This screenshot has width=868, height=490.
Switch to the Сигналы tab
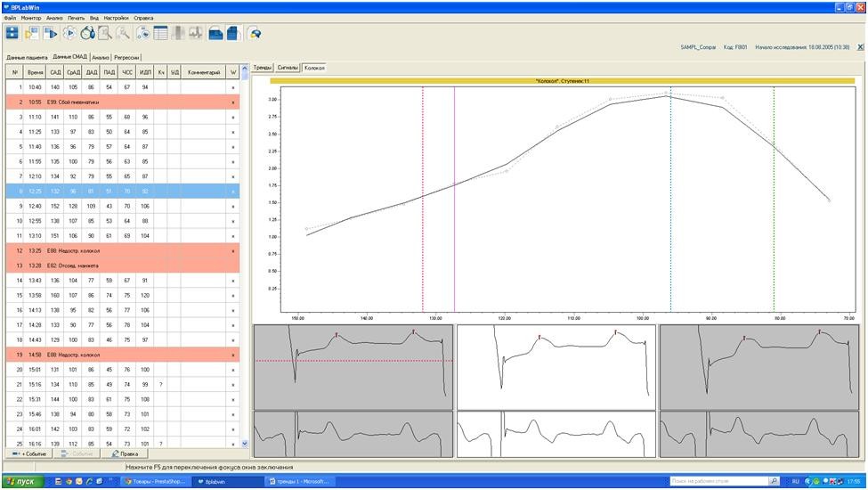[x=288, y=68]
